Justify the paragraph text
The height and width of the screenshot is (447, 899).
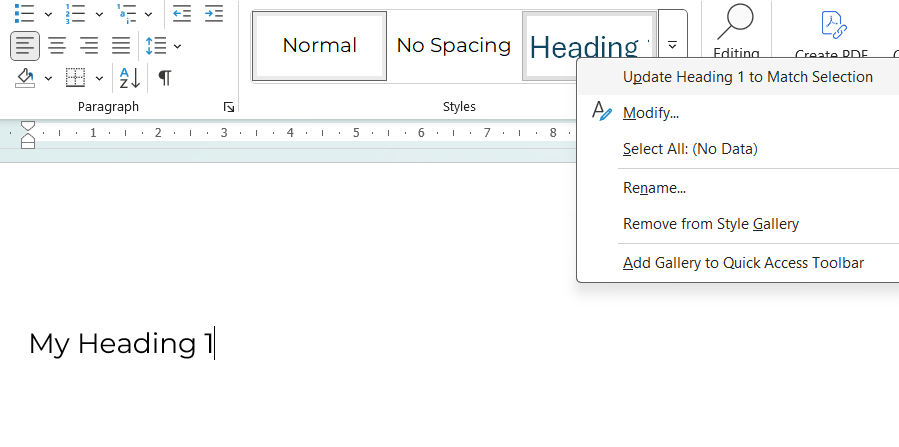click(121, 45)
